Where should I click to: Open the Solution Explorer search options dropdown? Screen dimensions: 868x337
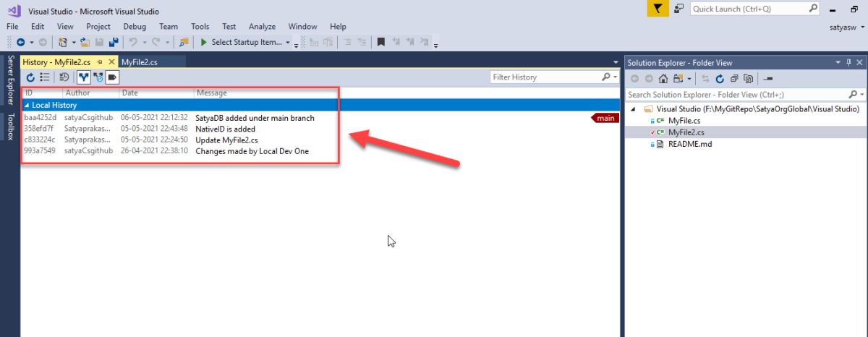coord(861,95)
